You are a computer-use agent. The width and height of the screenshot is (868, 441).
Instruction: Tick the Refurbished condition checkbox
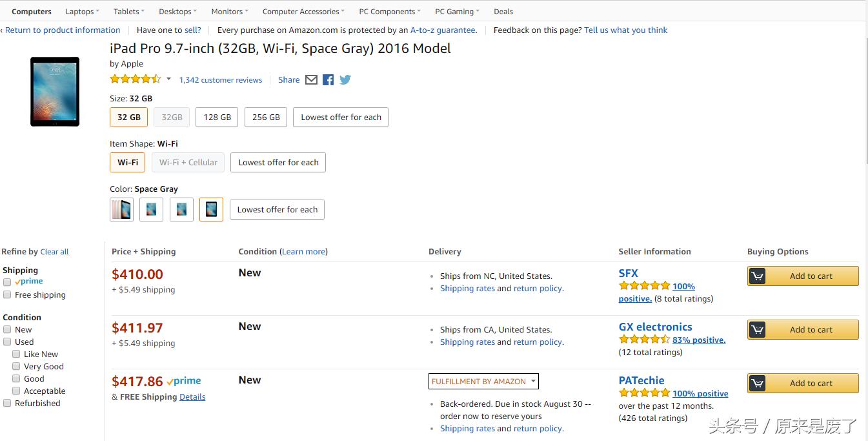(7, 404)
